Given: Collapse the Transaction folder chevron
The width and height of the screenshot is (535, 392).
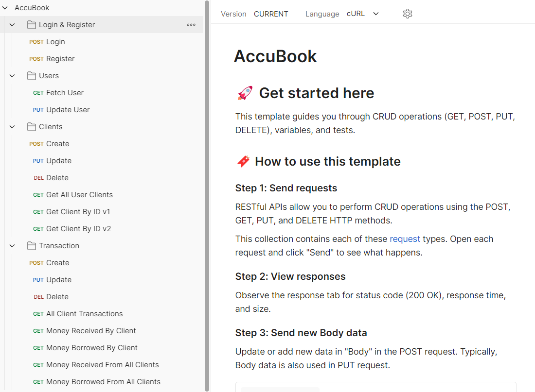Looking at the screenshot, I should 12,246.
